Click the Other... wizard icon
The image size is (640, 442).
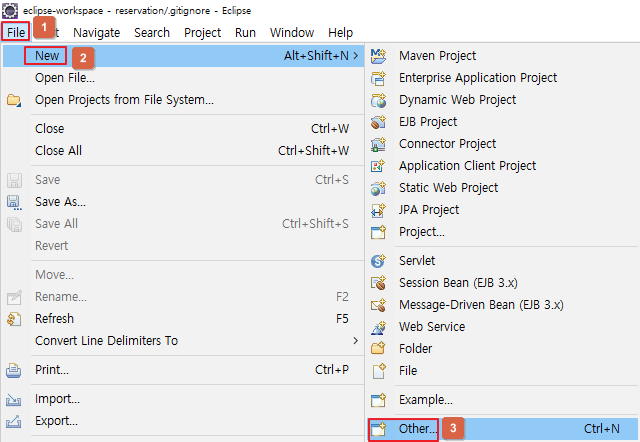[378, 429]
